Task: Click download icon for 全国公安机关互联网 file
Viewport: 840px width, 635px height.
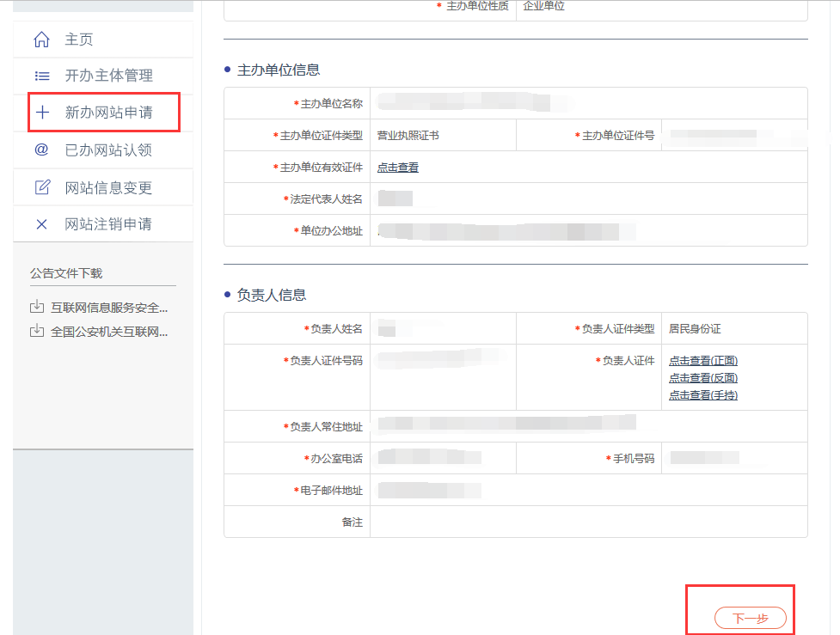Action: click(x=37, y=331)
